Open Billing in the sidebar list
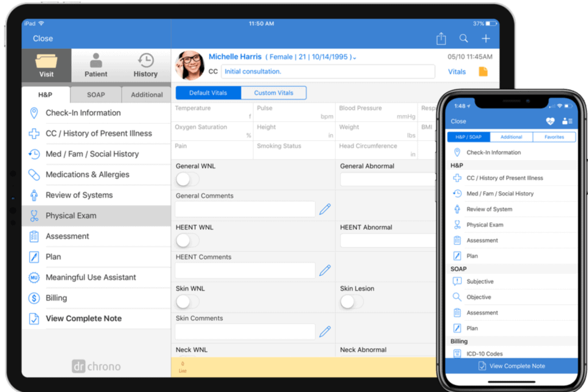The height and width of the screenshot is (392, 588). point(56,298)
